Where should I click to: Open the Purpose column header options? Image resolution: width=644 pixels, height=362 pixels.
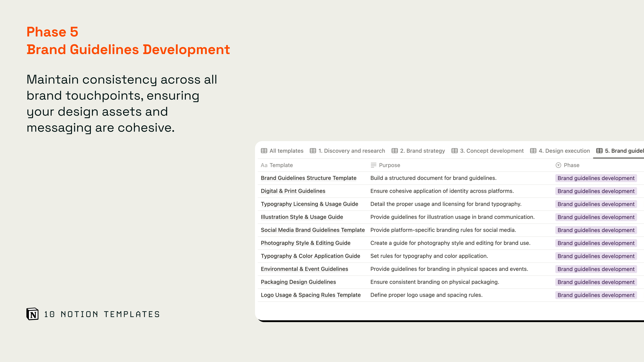(x=389, y=165)
